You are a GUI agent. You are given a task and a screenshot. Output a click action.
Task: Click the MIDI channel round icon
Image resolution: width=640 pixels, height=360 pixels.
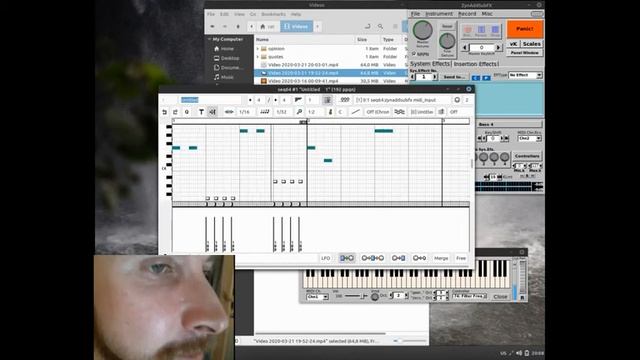pyautogui.click(x=457, y=100)
